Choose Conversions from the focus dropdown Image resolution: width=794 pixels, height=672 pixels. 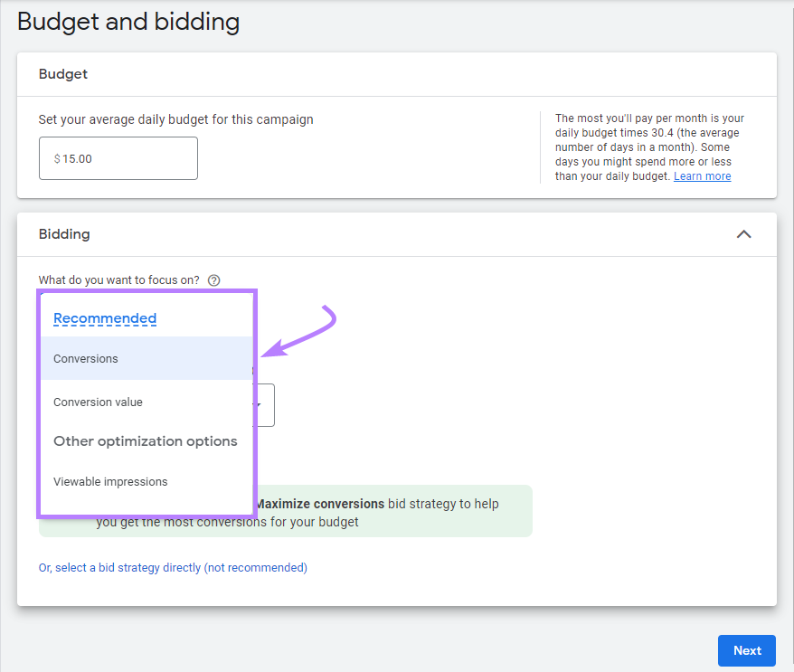pyautogui.click(x=147, y=358)
